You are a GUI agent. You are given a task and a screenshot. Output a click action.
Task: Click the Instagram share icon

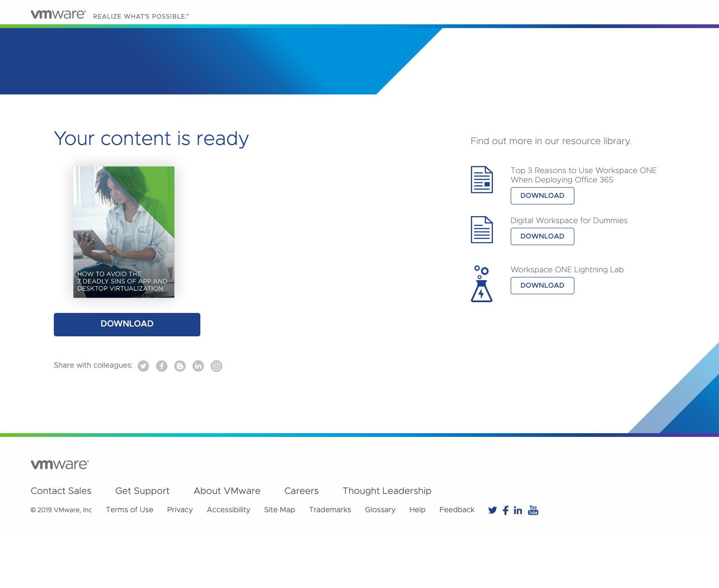coord(216,366)
